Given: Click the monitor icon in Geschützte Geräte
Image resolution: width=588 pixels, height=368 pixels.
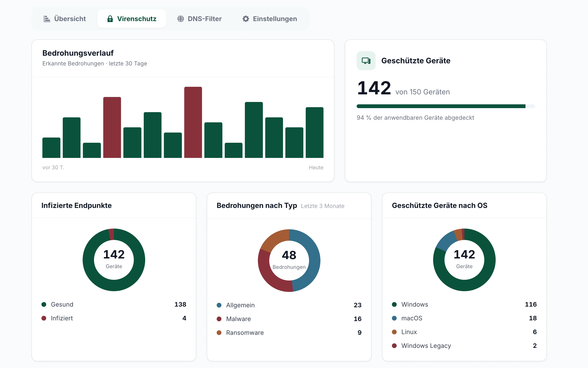Looking at the screenshot, I should [366, 61].
